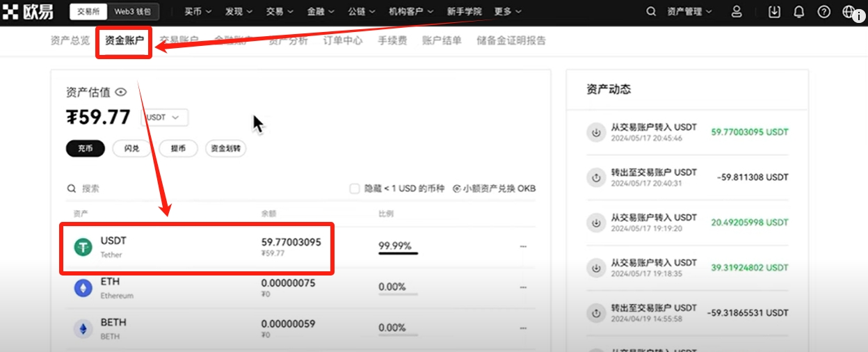868x352 pixels.
Task: Click the USDT 99.99% proportion bar
Action: pyautogui.click(x=398, y=253)
